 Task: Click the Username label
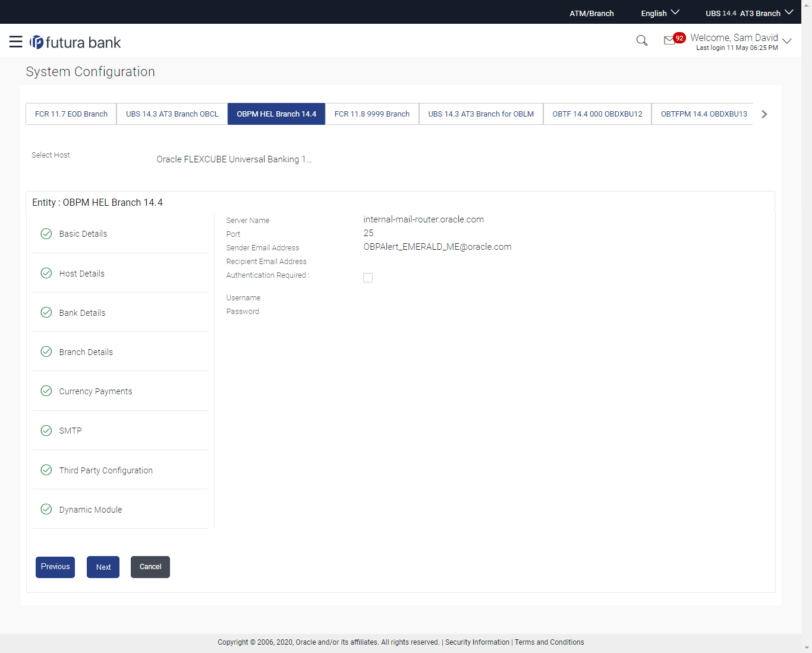pos(243,298)
